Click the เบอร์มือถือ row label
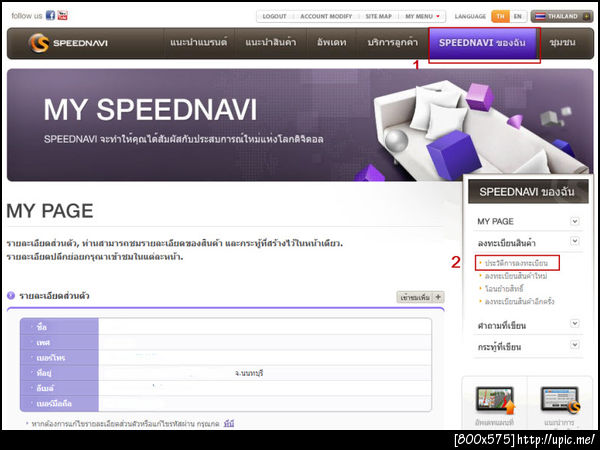This screenshot has height=450, width=600. click(54, 404)
